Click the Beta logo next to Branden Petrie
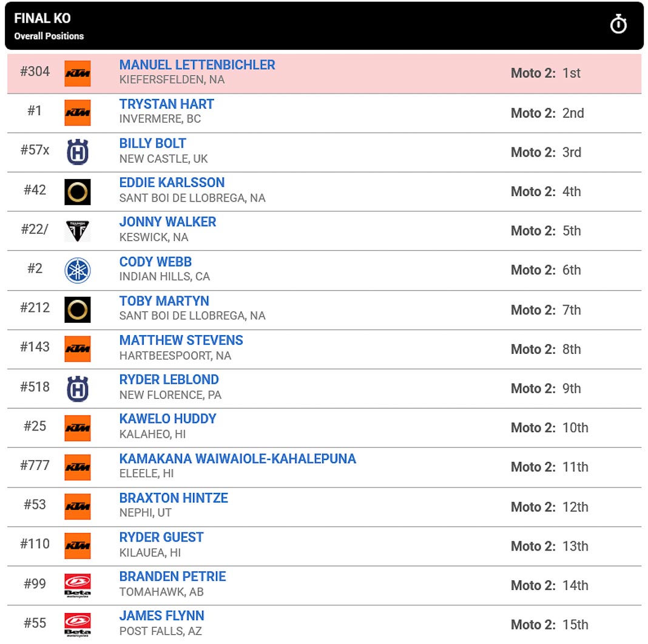 pyautogui.click(x=77, y=585)
